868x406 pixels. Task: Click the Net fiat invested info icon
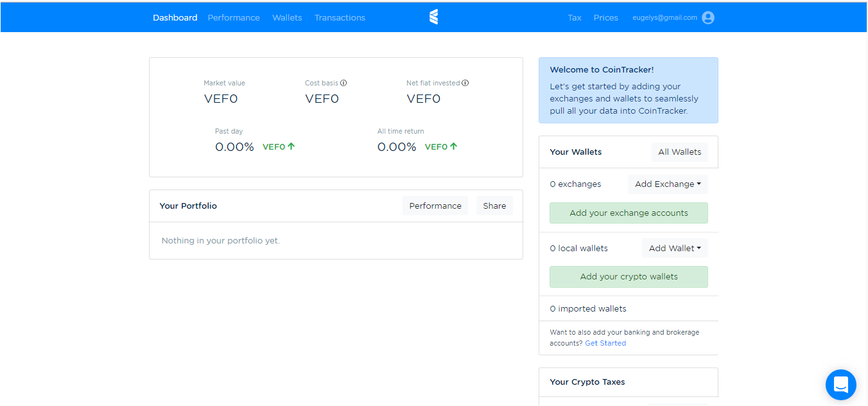point(465,83)
